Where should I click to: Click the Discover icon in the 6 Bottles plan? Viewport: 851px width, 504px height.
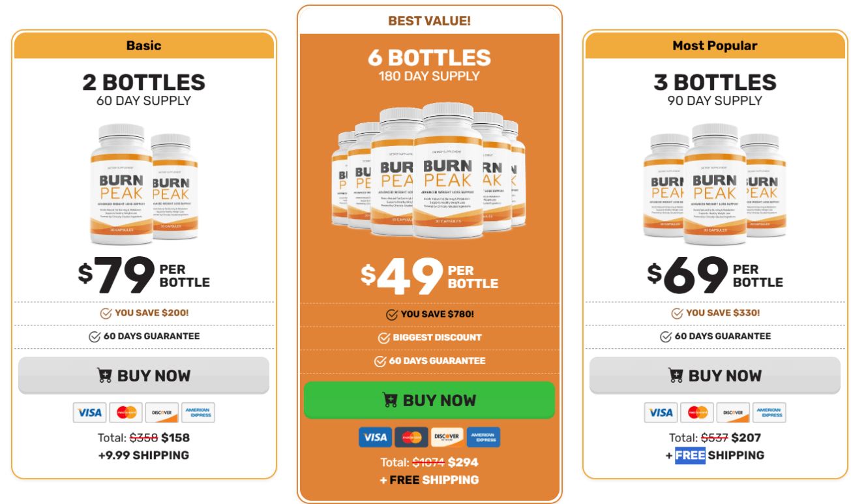coord(447,437)
